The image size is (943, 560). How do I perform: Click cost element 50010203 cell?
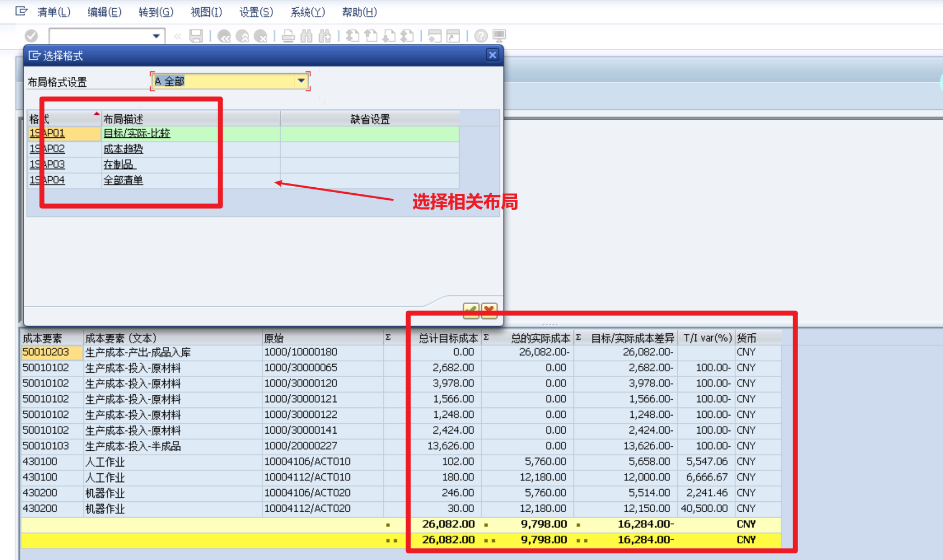[47, 352]
